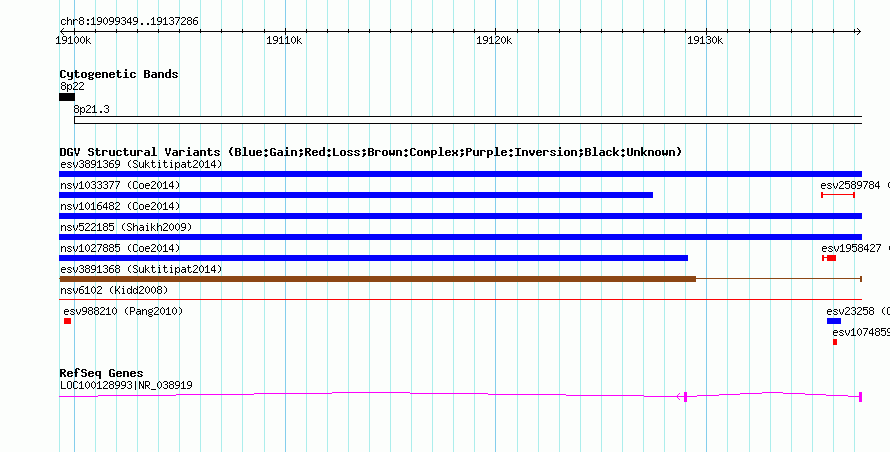890x452 pixels.
Task: Open the nsv1027885 (Coe2014) label
Action: (120, 248)
